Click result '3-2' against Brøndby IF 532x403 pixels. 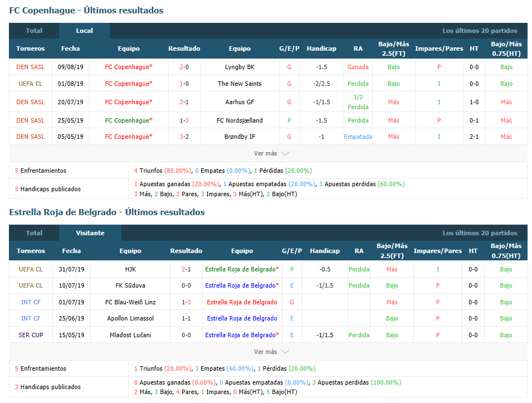coord(184,137)
